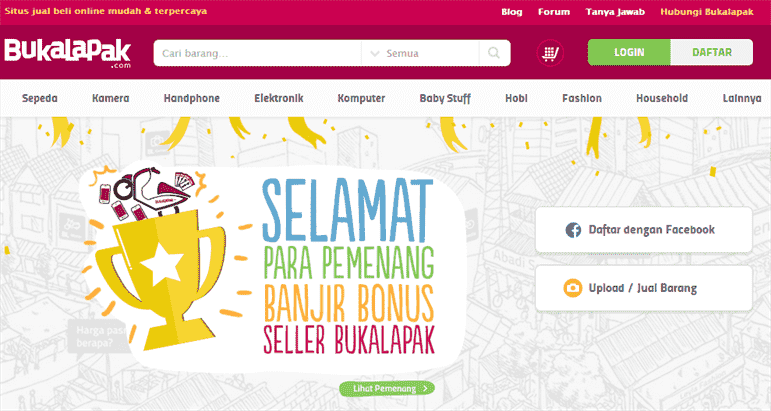The image size is (771, 411).
Task: Click the green LOGIN button
Action: 629,52
